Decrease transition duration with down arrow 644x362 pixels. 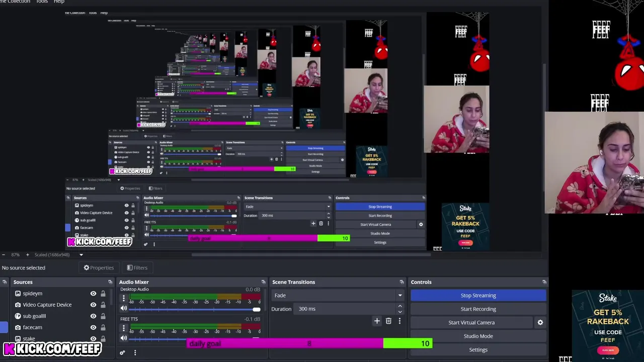[x=400, y=312]
